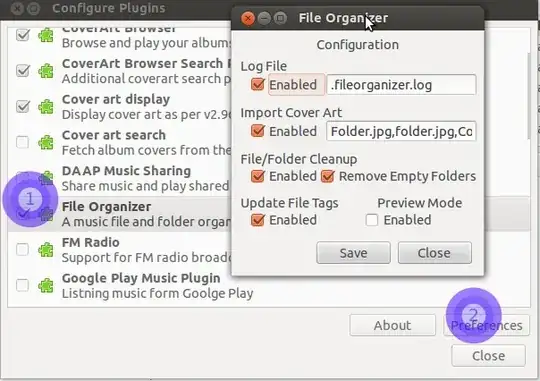Click the CoverArt Browser Search plugin icon
This screenshot has width=540, height=381.
point(46,71)
